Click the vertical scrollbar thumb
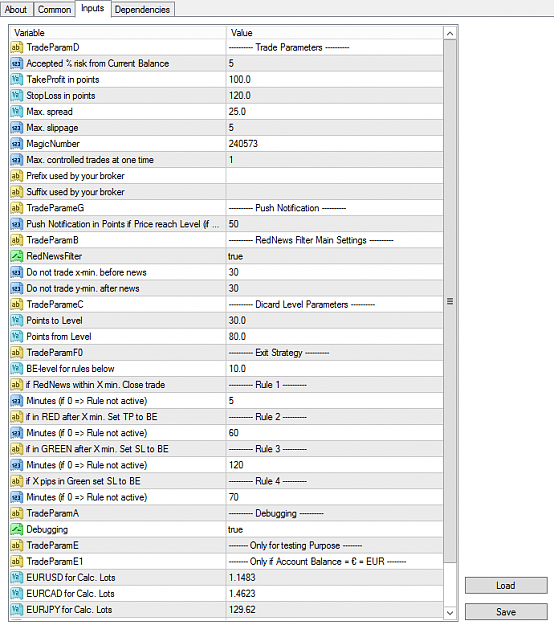Screen dimensions: 554x625 click(450, 301)
